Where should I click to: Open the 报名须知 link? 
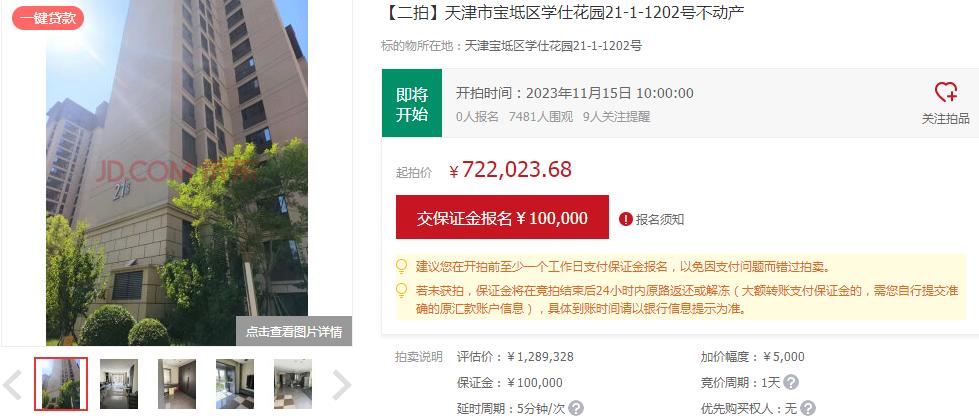point(660,219)
